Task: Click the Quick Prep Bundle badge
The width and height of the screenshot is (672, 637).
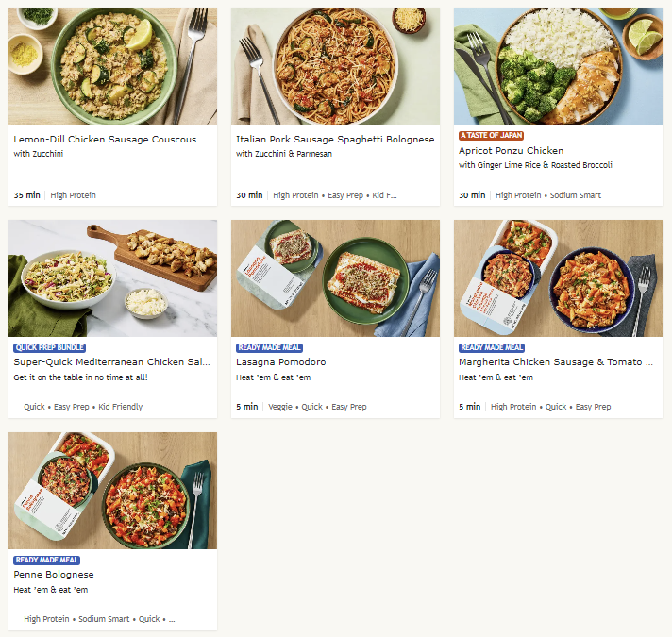Action: pyautogui.click(x=50, y=348)
